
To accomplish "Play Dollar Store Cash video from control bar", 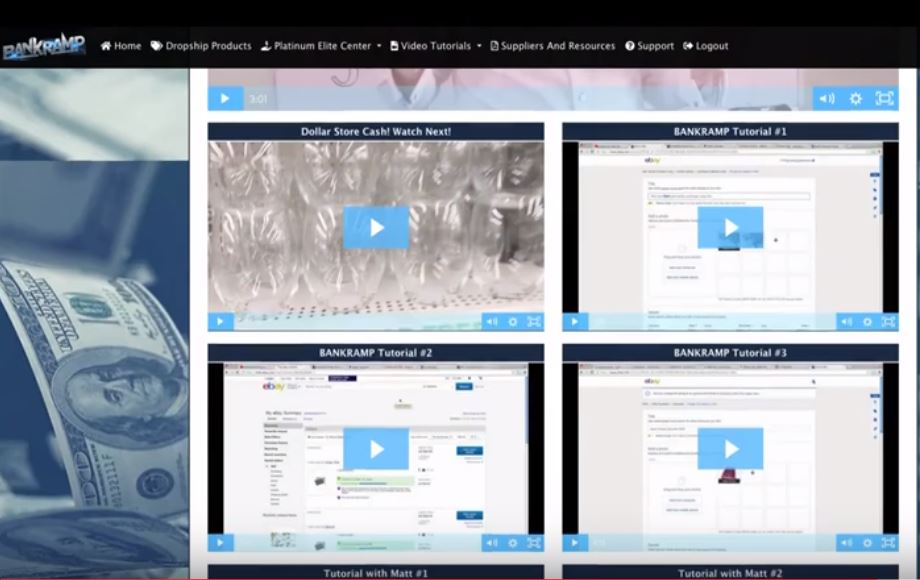I will click(x=221, y=321).
